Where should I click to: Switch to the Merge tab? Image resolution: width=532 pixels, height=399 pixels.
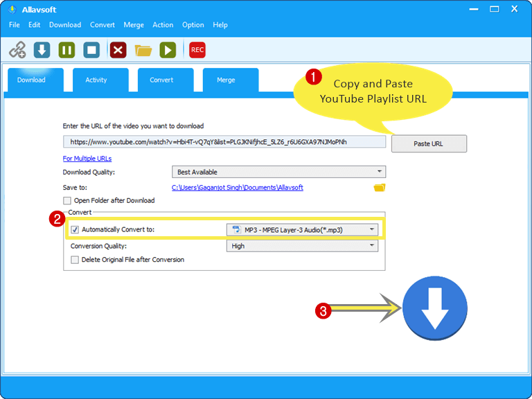click(x=231, y=80)
